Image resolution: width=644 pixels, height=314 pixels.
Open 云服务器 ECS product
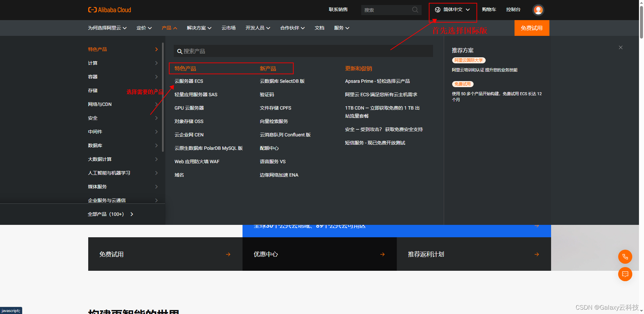click(189, 81)
